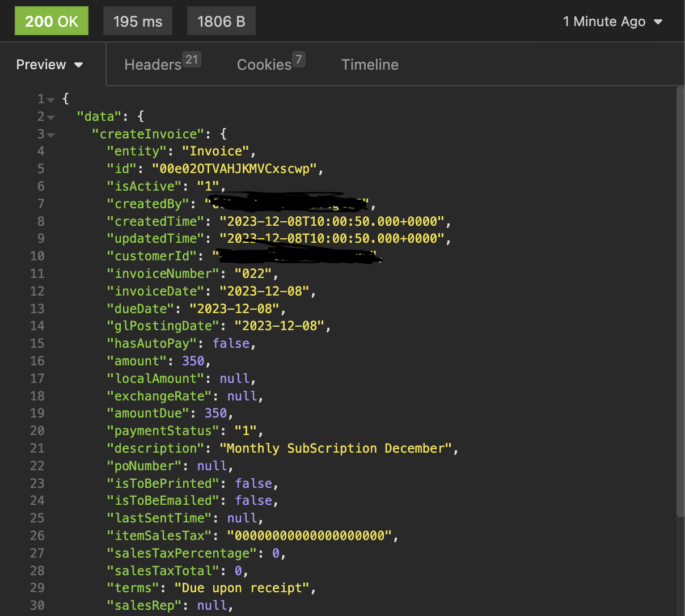This screenshot has height=616, width=685.
Task: Click the lastSentTime null value
Action: [x=242, y=518]
